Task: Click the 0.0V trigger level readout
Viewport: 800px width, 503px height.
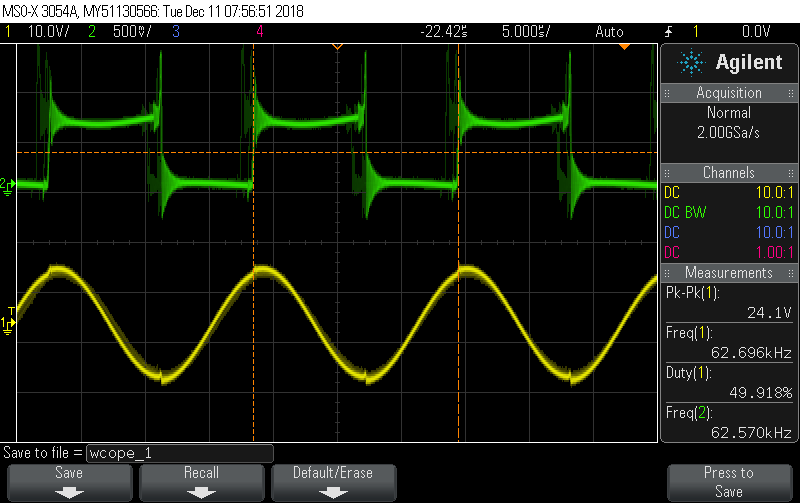Action: pyautogui.click(x=756, y=32)
